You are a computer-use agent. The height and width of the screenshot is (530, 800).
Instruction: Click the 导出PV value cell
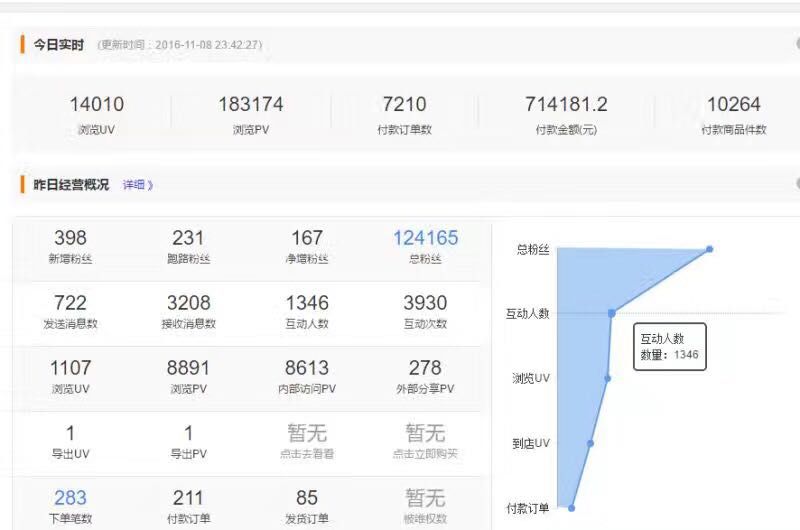(x=188, y=442)
